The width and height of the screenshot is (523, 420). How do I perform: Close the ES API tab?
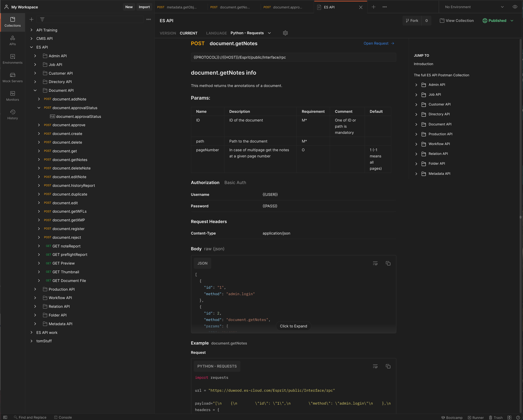tap(361, 7)
